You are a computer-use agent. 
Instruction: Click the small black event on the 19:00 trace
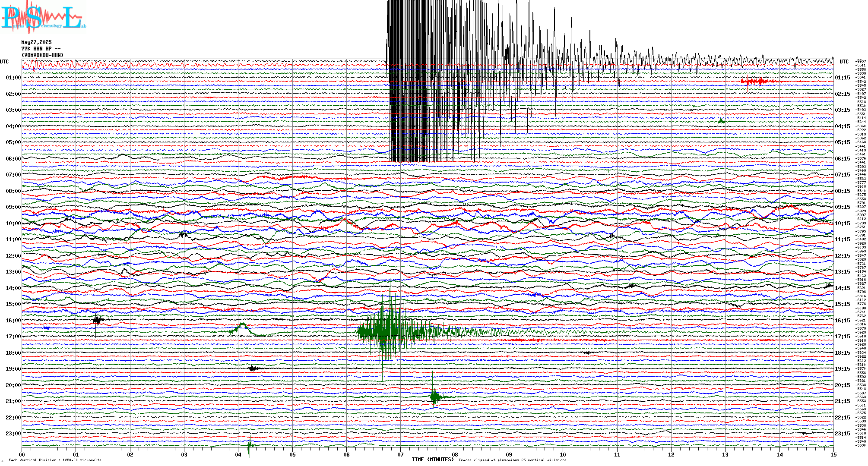pos(254,368)
